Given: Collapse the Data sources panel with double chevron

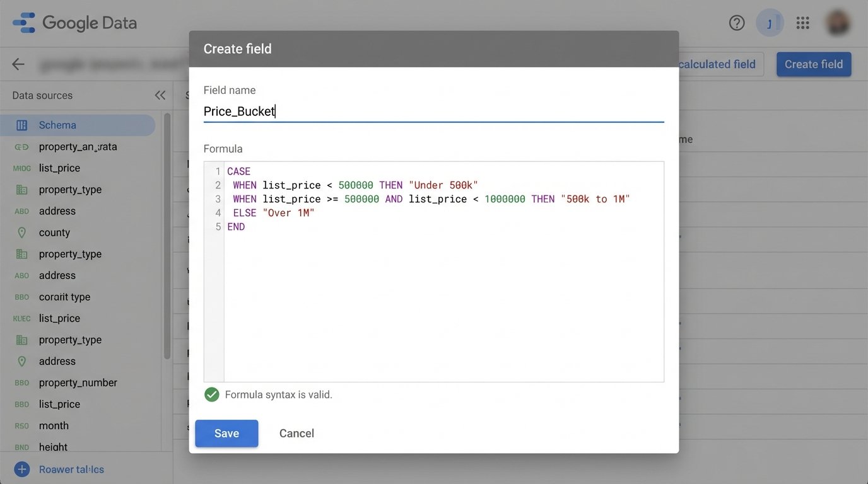Looking at the screenshot, I should tap(160, 95).
